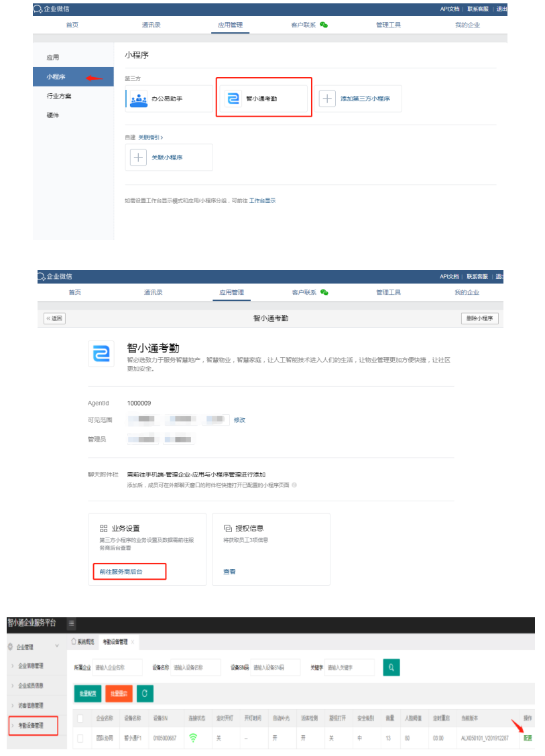Click 联系客服 in the 小程序 list page header
Viewport: 545px width, 756px height.
click(x=477, y=9)
